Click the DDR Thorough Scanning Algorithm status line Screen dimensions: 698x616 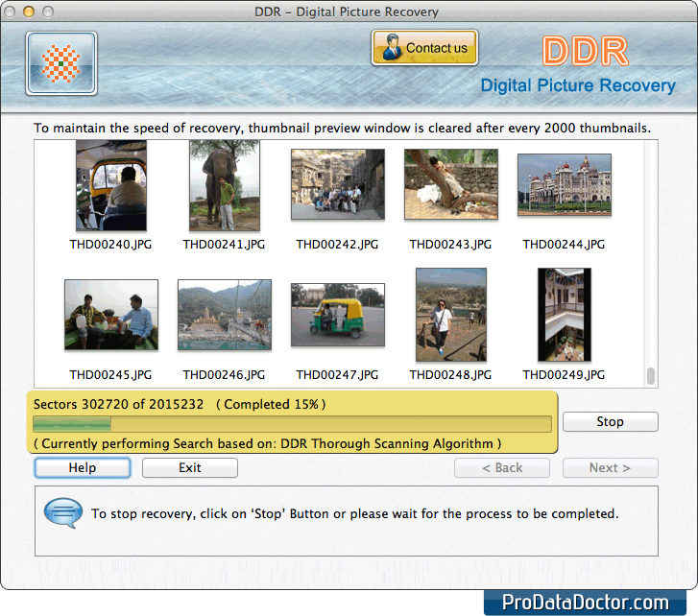268,444
